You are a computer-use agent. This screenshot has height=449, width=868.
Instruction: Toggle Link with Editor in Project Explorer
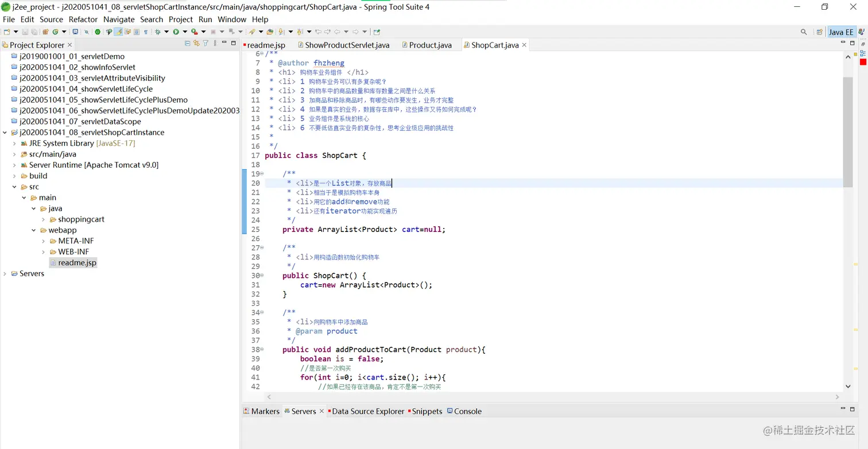[196, 43]
